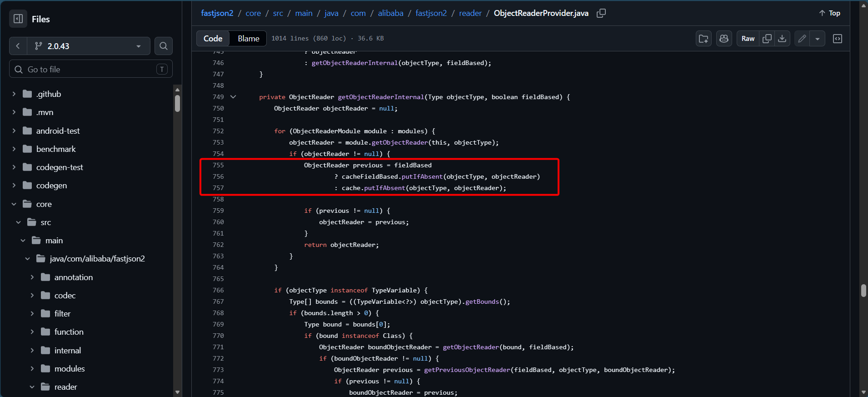868x397 pixels.
Task: Click the fastjson2 package breadcrumb after alibaba
Action: click(x=431, y=13)
